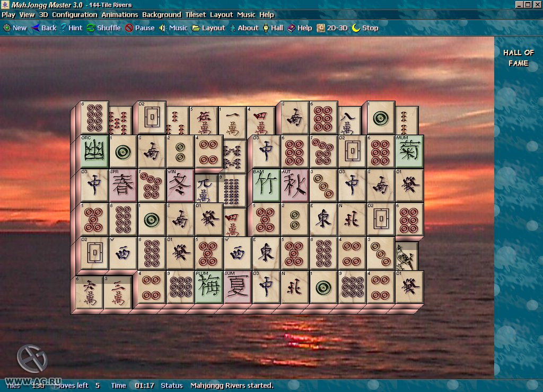Select the green MUM chrysanthemum tile

[x=409, y=151]
